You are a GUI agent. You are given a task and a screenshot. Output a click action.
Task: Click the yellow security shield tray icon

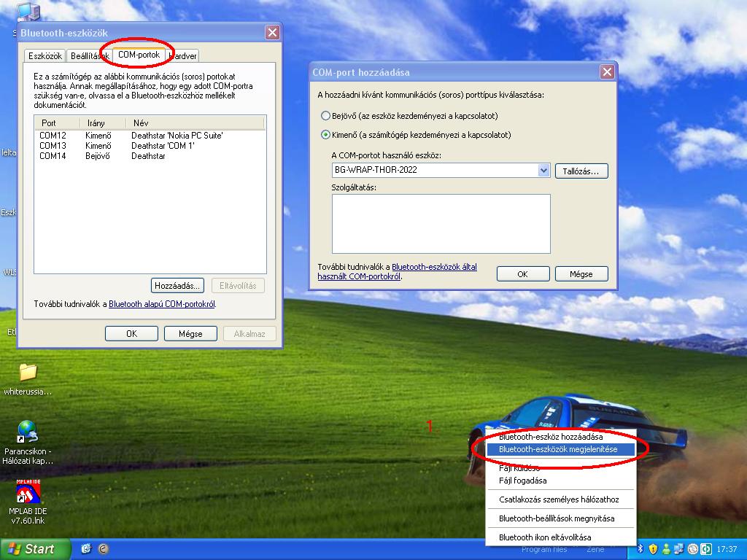click(x=653, y=549)
